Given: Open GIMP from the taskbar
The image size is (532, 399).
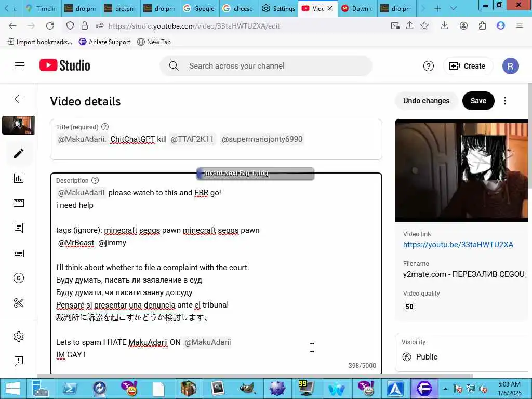Looking at the screenshot, I should click(248, 389).
